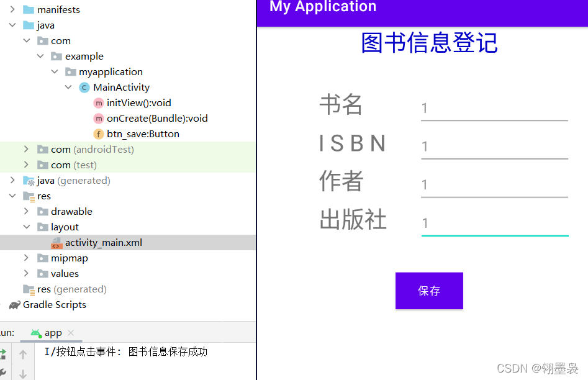588x380 pixels.
Task: Click the 书名 text input field
Action: pyautogui.click(x=494, y=109)
